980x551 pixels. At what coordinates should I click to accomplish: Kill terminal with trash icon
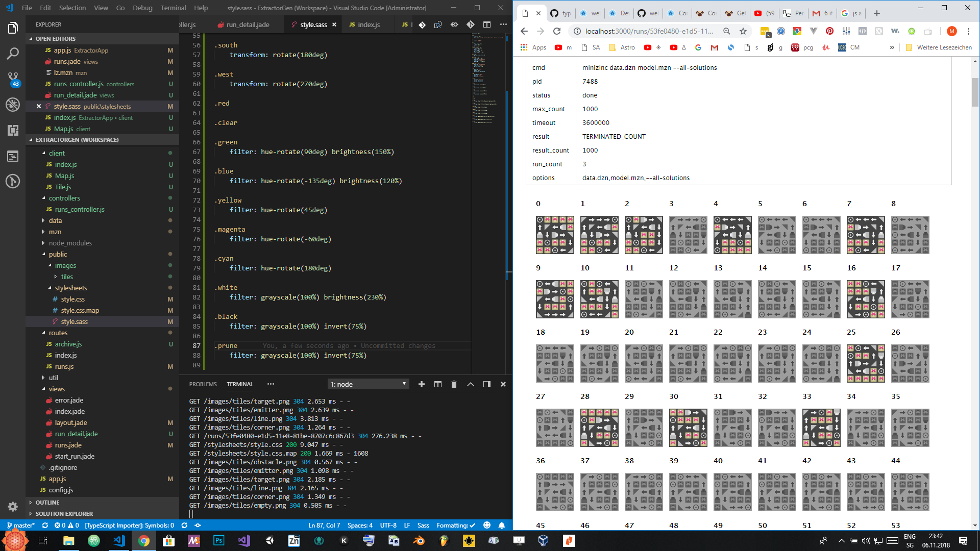[x=454, y=384]
